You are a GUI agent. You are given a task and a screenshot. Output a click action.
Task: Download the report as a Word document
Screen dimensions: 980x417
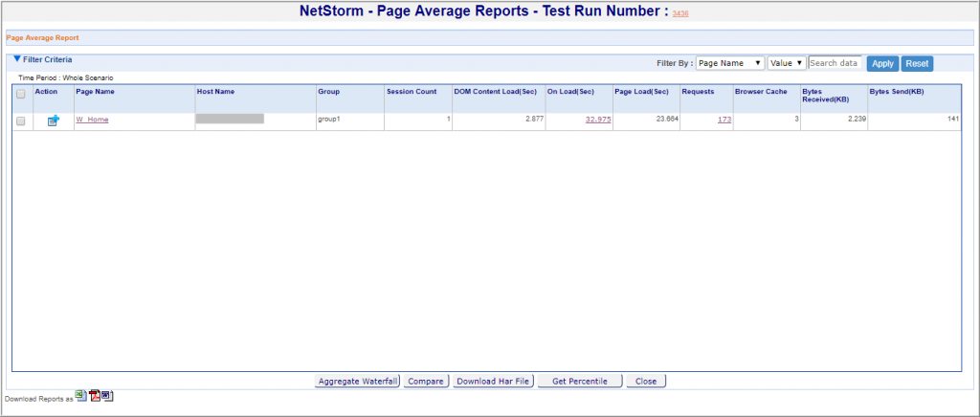[107, 396]
